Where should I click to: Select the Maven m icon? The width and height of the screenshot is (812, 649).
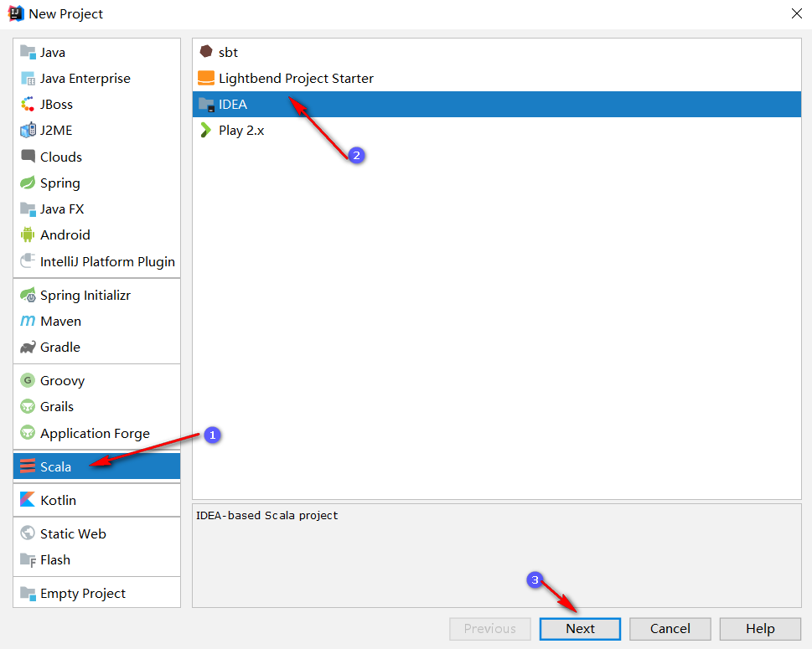pos(28,321)
